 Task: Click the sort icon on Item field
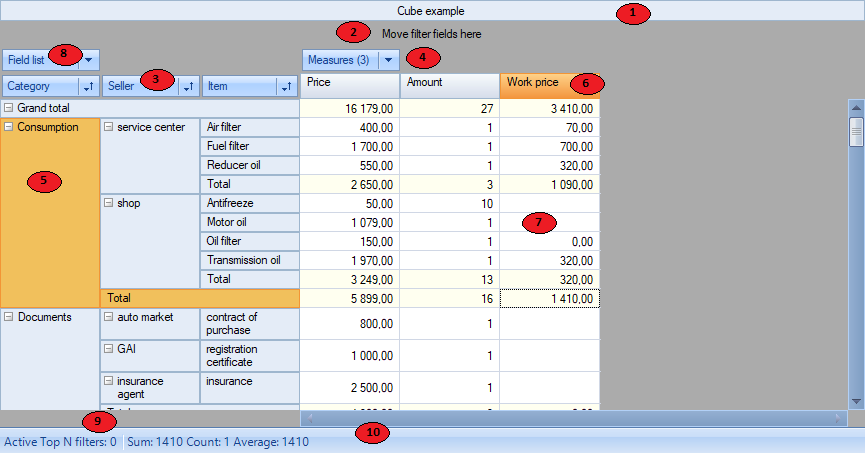point(288,87)
